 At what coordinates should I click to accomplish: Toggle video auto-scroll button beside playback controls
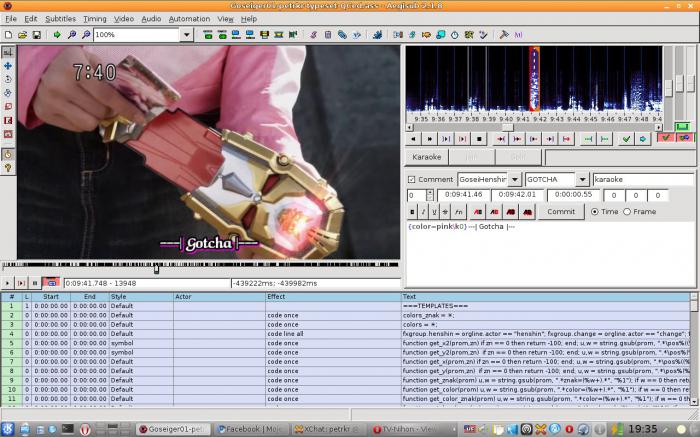pos(51,283)
